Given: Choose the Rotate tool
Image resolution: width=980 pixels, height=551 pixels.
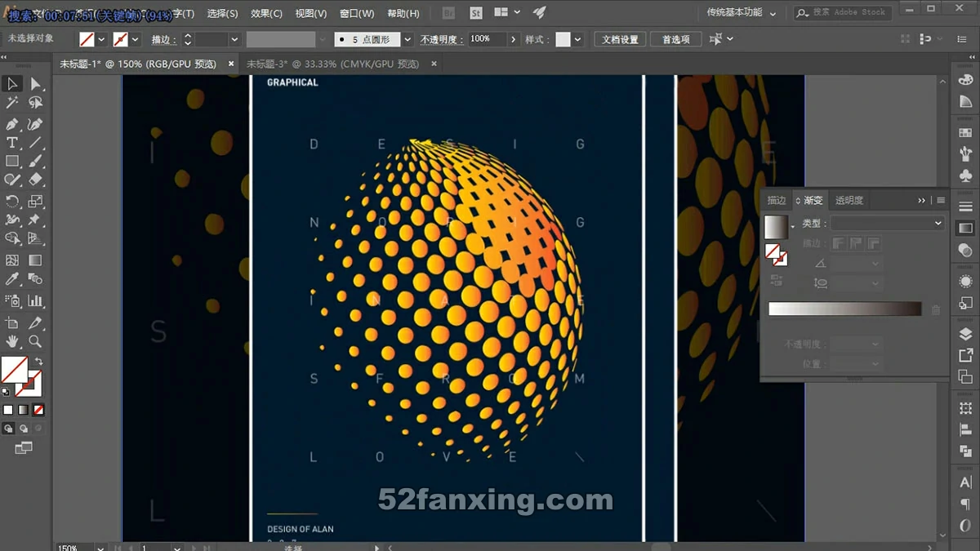Looking at the screenshot, I should (x=12, y=202).
